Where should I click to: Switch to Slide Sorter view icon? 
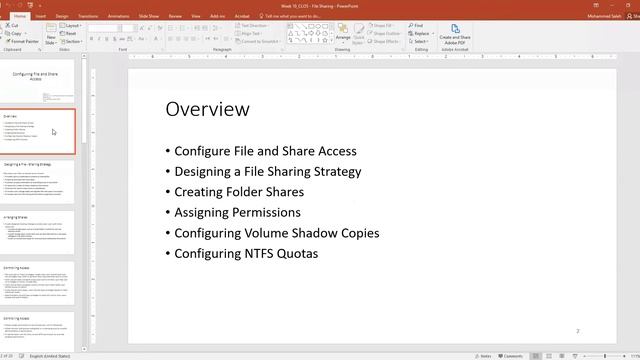click(x=549, y=356)
